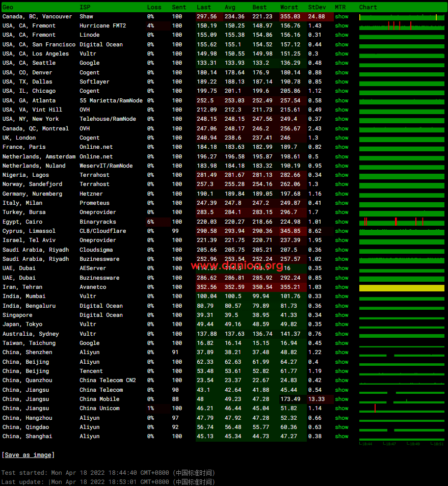Show MTR for Netherlands, Amsterdam row
Viewport: 448px width, 486px height.
point(341,156)
